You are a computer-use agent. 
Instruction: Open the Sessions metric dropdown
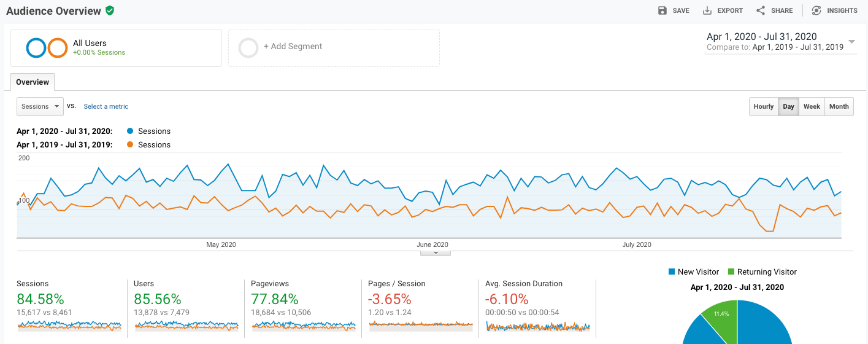tap(40, 106)
